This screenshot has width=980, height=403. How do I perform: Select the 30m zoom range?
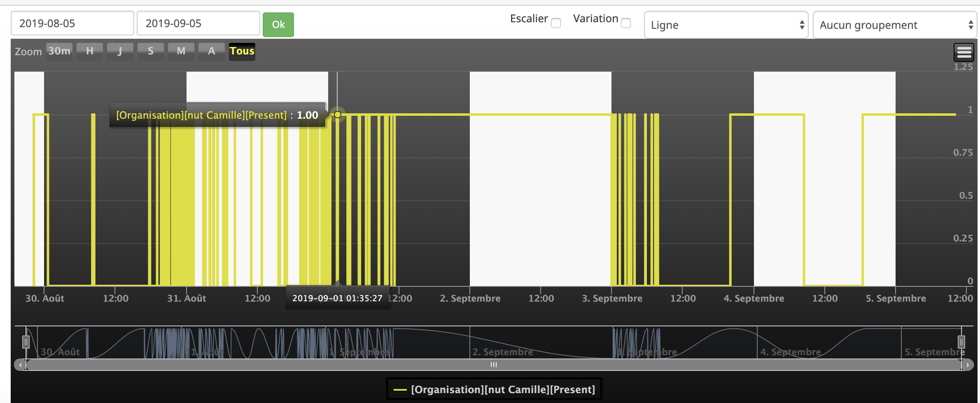(x=59, y=51)
